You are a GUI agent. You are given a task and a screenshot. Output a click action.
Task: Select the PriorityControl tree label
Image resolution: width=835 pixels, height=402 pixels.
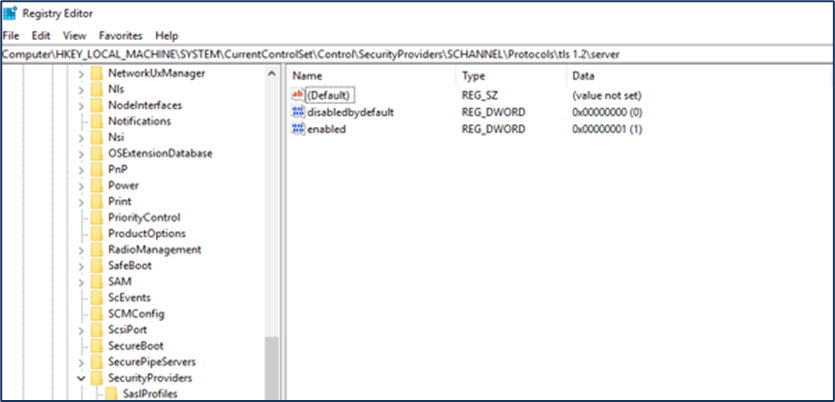144,217
